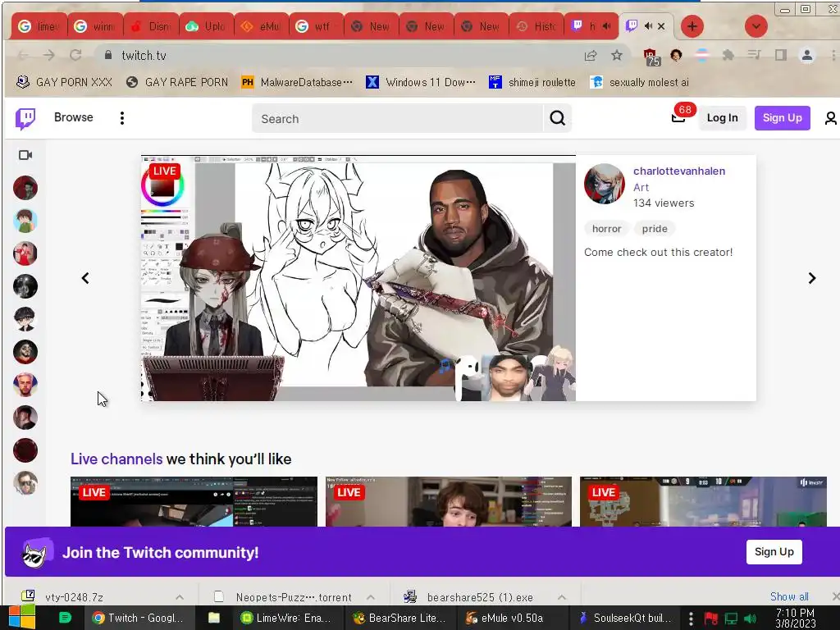This screenshot has width=840, height=630.
Task: Open the extensions puzzle icon
Action: click(x=728, y=55)
